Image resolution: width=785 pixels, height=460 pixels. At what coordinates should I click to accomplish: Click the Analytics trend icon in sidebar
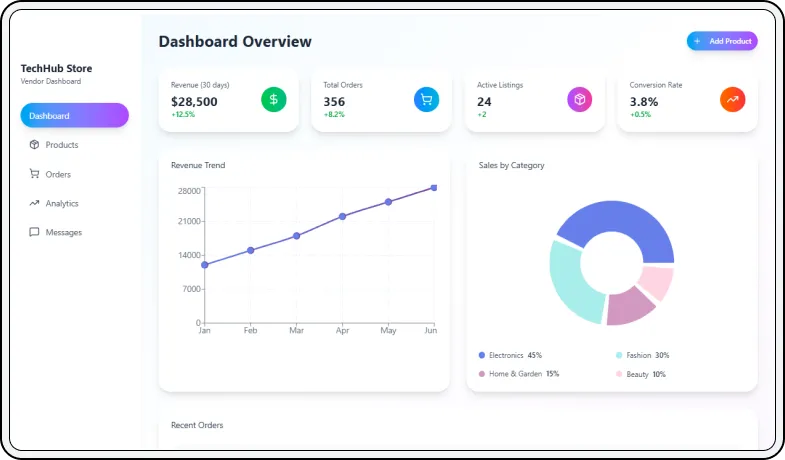35,203
